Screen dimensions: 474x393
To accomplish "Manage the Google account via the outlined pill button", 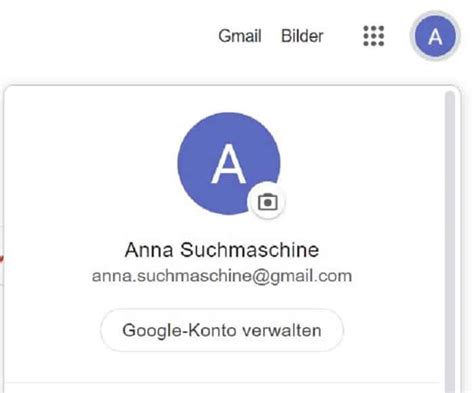I will 222,330.
